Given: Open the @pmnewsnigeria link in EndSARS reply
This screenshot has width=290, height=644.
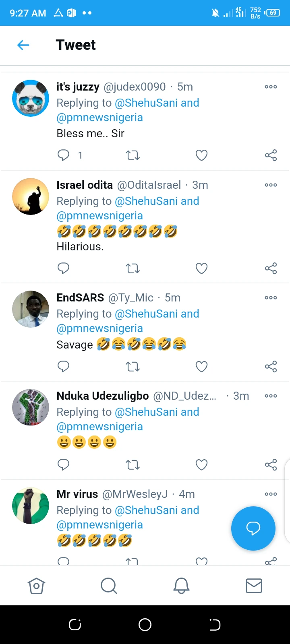Looking at the screenshot, I should pyautogui.click(x=100, y=328).
